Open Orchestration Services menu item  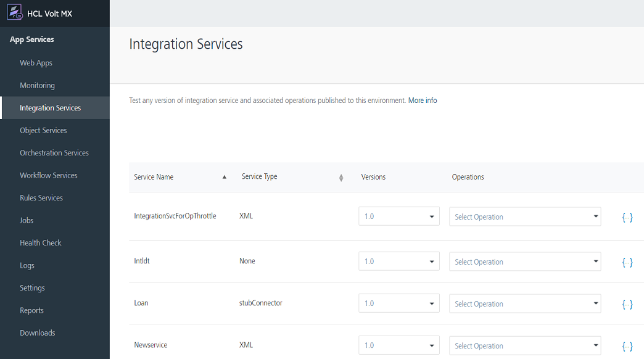pos(54,153)
